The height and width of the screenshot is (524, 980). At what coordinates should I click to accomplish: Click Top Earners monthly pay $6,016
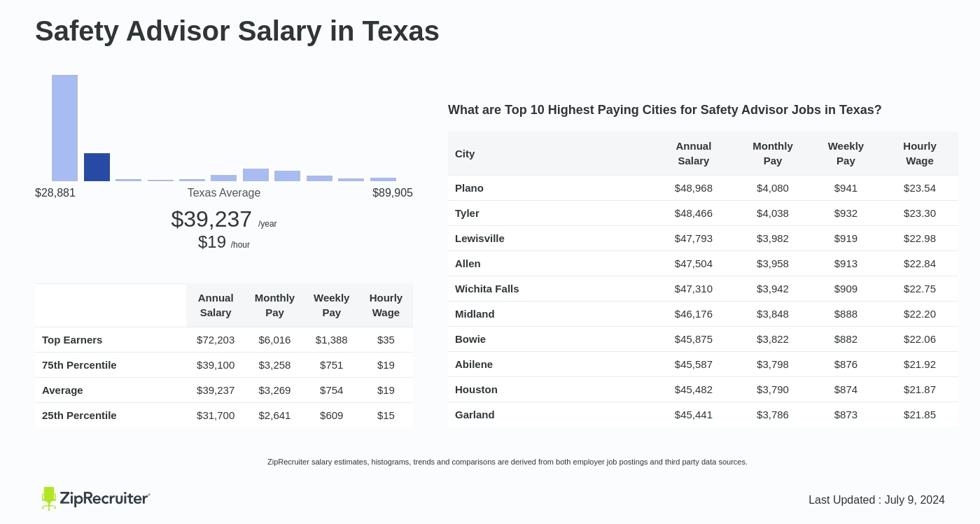[x=274, y=340]
